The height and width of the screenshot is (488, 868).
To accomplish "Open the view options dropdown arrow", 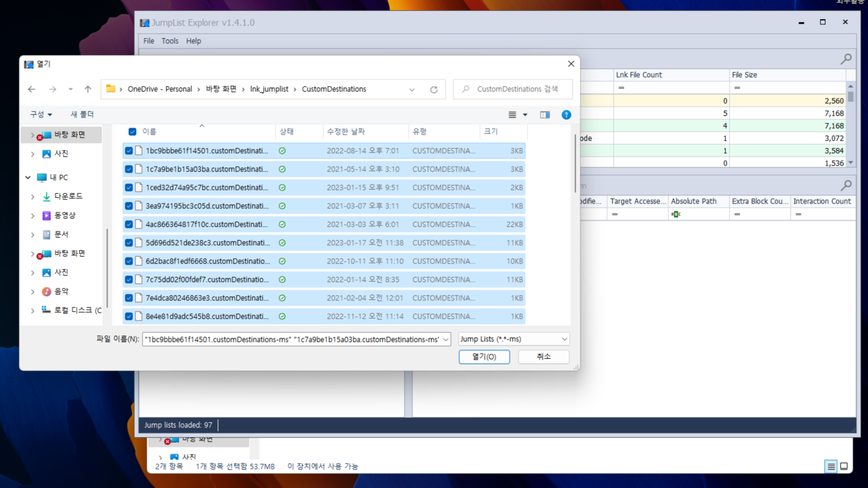I will tap(525, 115).
